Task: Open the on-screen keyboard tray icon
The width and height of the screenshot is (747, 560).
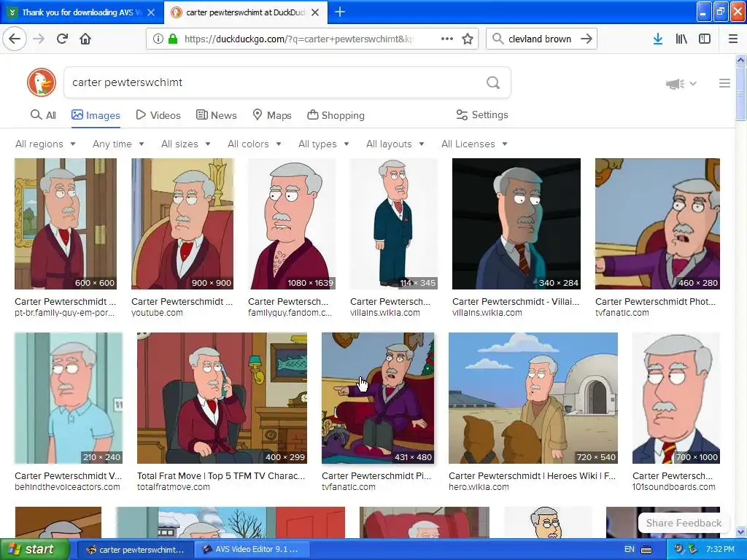Action: (646, 550)
